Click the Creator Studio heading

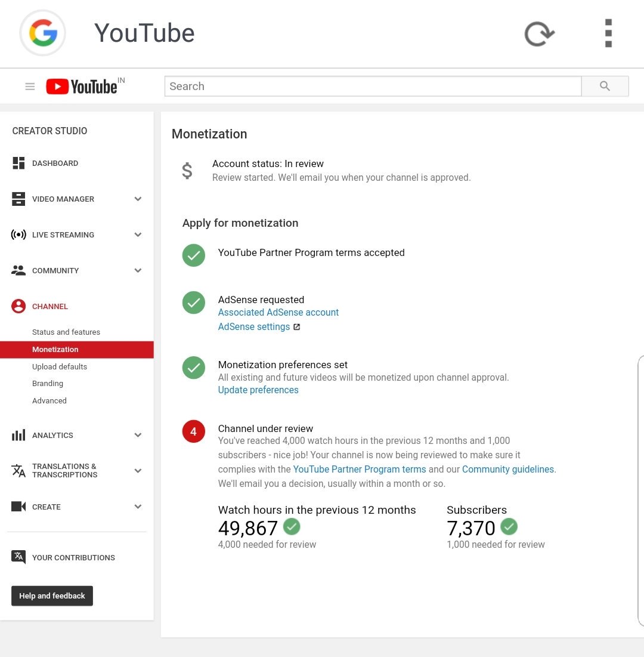(x=49, y=131)
